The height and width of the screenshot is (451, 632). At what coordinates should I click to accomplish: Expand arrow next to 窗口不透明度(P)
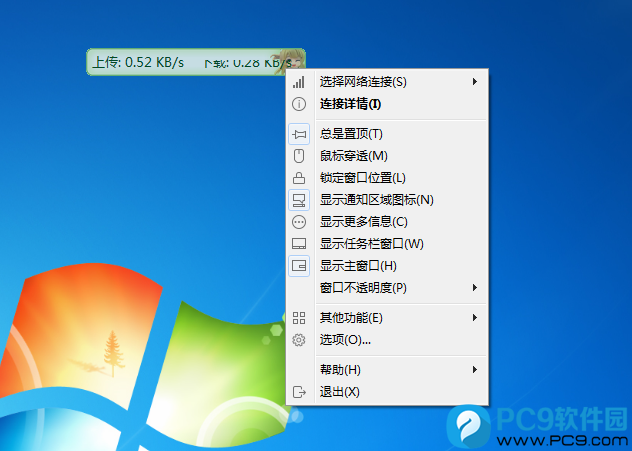(x=475, y=288)
